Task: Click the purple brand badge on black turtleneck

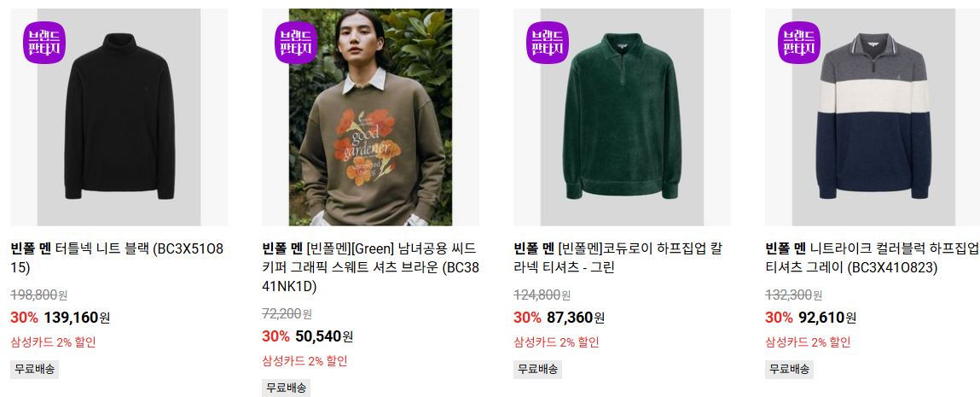Action: pyautogui.click(x=44, y=43)
